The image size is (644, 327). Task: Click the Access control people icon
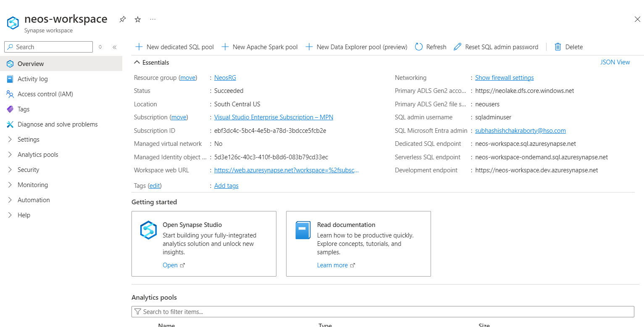(x=10, y=94)
